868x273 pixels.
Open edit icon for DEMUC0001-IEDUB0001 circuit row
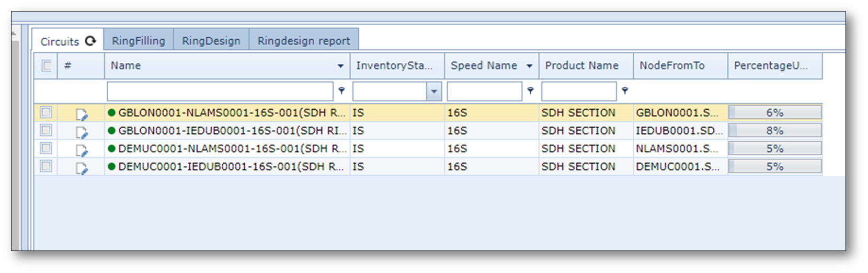(82, 168)
